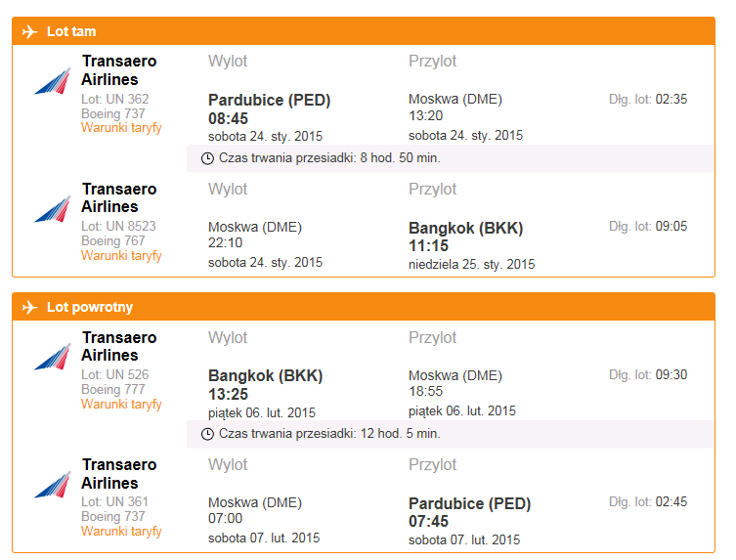Image resolution: width=736 pixels, height=560 pixels.
Task: Click clock icon by 12 hod. 5 min. layover
Action: tap(207, 434)
